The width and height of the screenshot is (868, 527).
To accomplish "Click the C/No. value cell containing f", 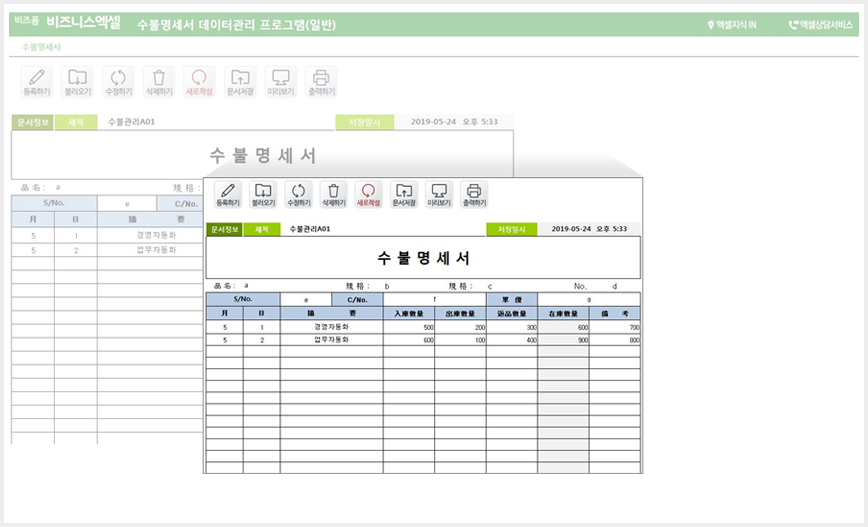I will click(435, 299).
